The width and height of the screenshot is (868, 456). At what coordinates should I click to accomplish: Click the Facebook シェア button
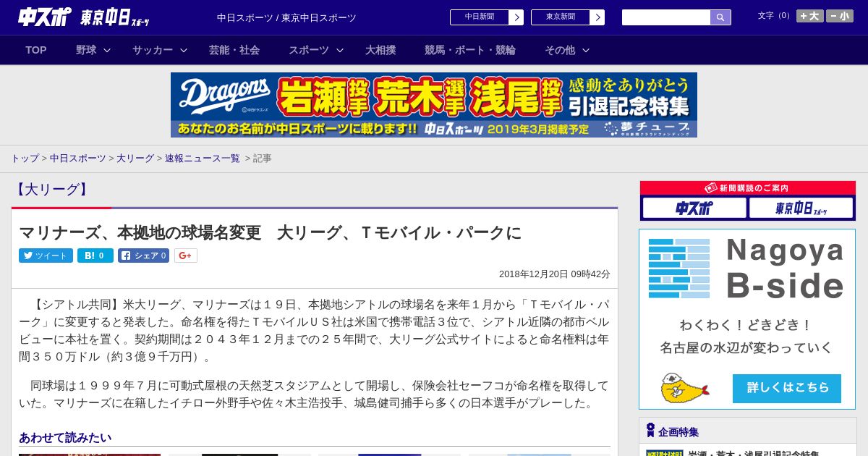click(x=144, y=256)
